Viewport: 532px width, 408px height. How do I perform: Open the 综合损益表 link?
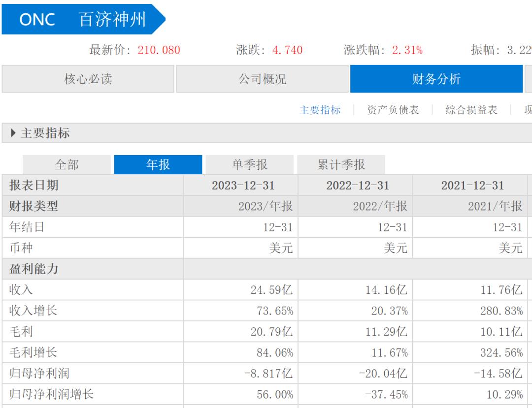pyautogui.click(x=471, y=110)
